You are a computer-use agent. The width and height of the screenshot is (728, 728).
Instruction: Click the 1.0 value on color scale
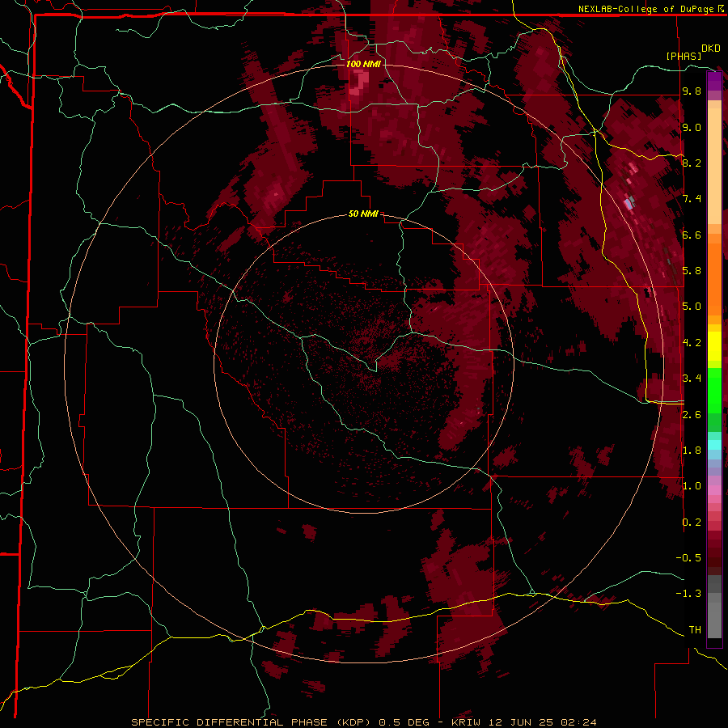tap(692, 486)
